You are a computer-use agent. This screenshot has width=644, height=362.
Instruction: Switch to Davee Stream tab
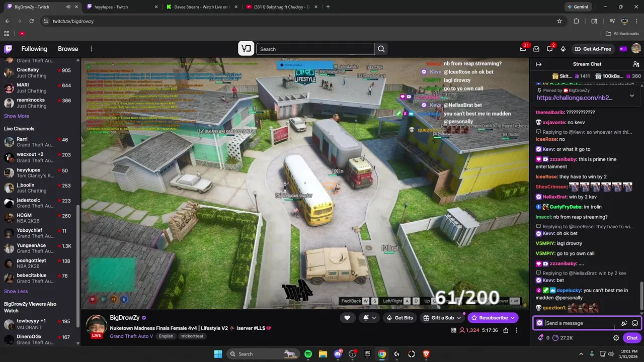201,7
